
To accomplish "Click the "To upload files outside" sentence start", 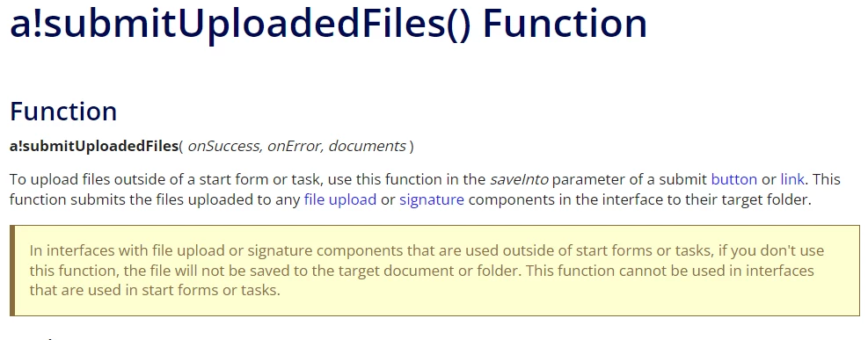I will coord(78,179).
